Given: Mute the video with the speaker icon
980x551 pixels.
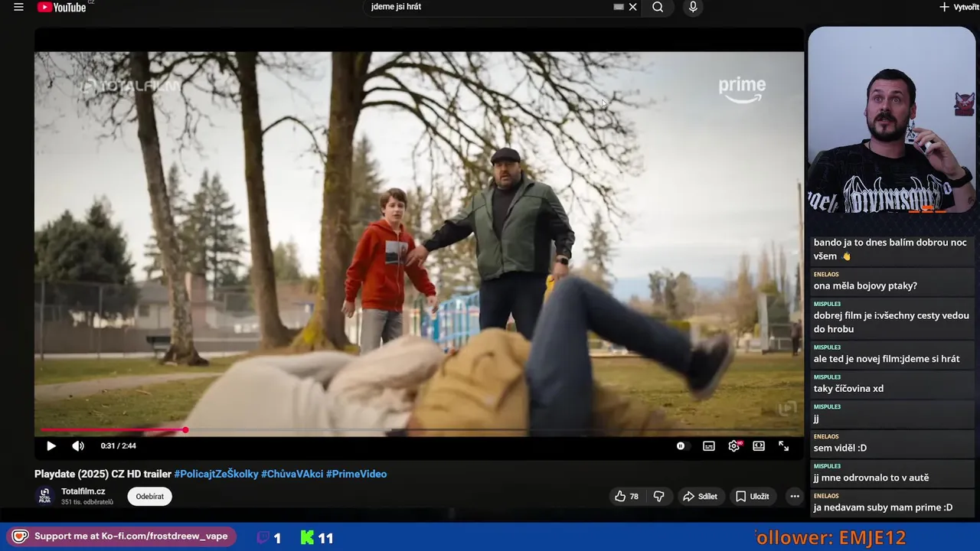Looking at the screenshot, I should (x=78, y=445).
